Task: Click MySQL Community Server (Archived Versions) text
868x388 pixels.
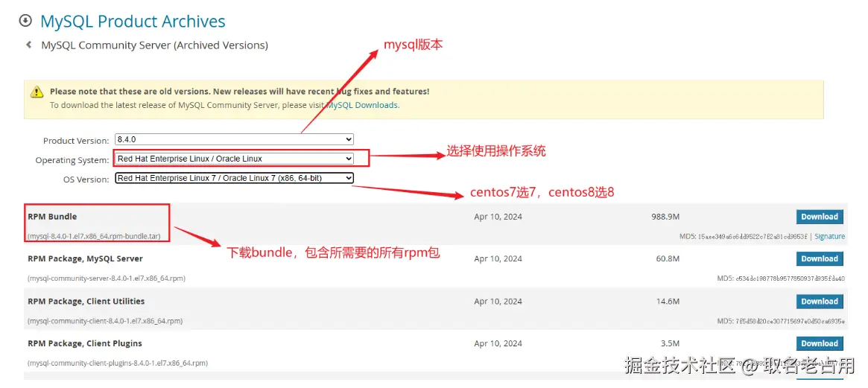Action: (x=154, y=45)
